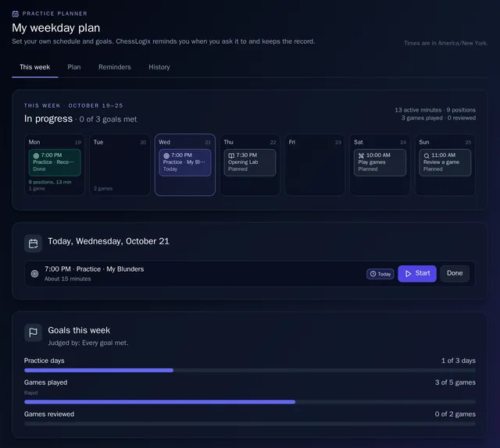This screenshot has height=448, width=500.
Task: Click the magnifier icon in Sunday's Review card
Action: [427, 155]
